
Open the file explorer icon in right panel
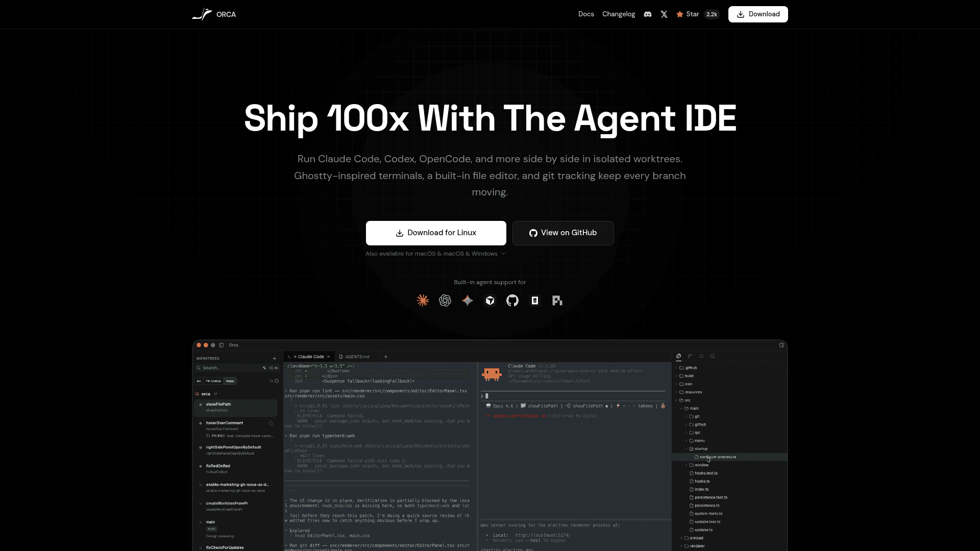679,356
